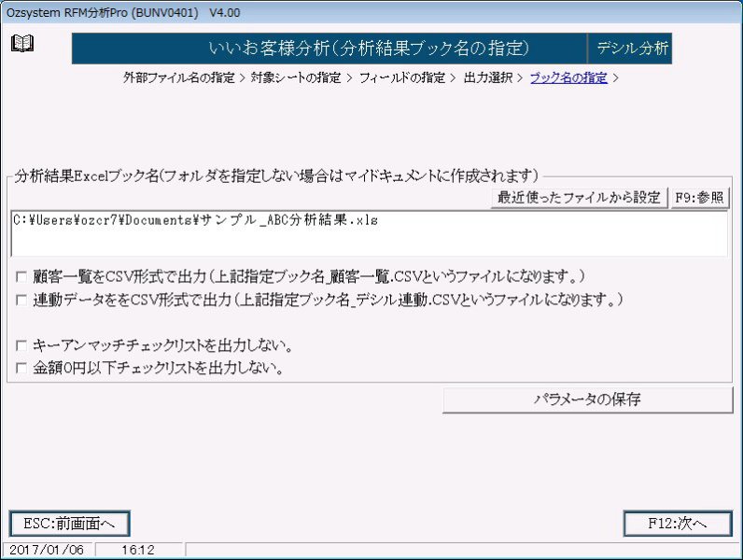743x560 pixels.
Task: Go back with ESC:前画面へ button
Action: coord(69,524)
